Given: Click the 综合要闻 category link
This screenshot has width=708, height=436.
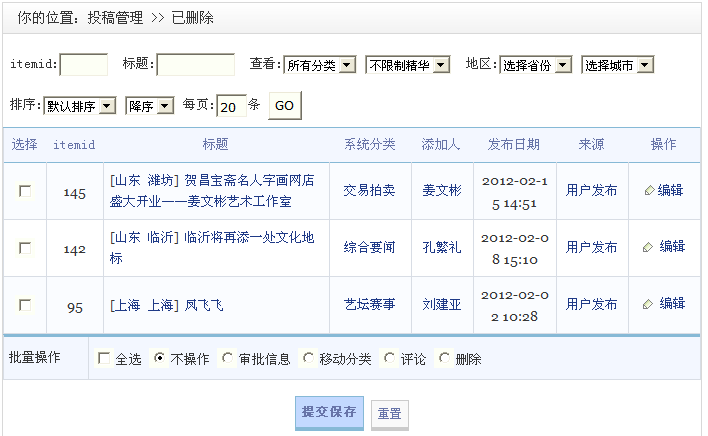Looking at the screenshot, I should point(369,247).
